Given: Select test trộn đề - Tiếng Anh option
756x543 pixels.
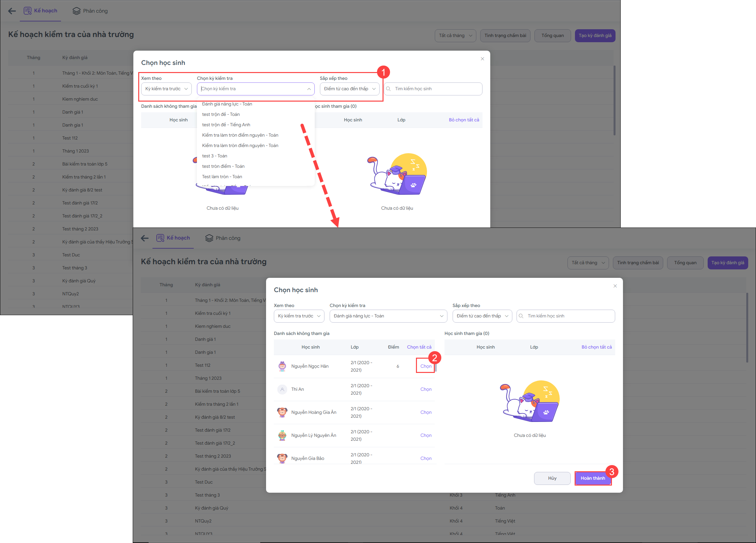Looking at the screenshot, I should tap(226, 125).
